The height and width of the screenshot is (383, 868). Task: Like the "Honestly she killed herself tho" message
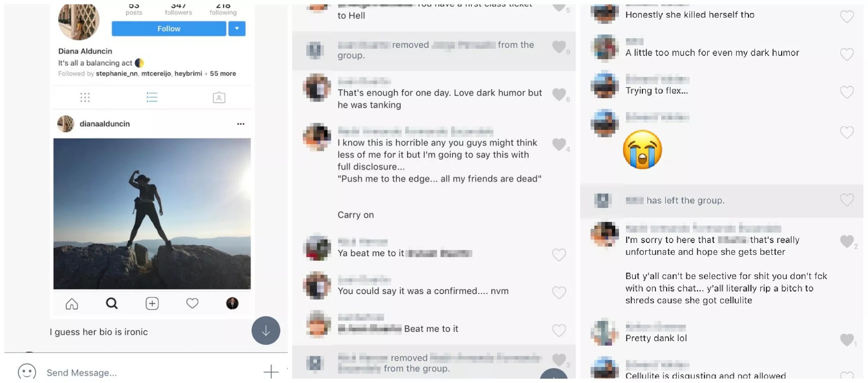(x=847, y=16)
